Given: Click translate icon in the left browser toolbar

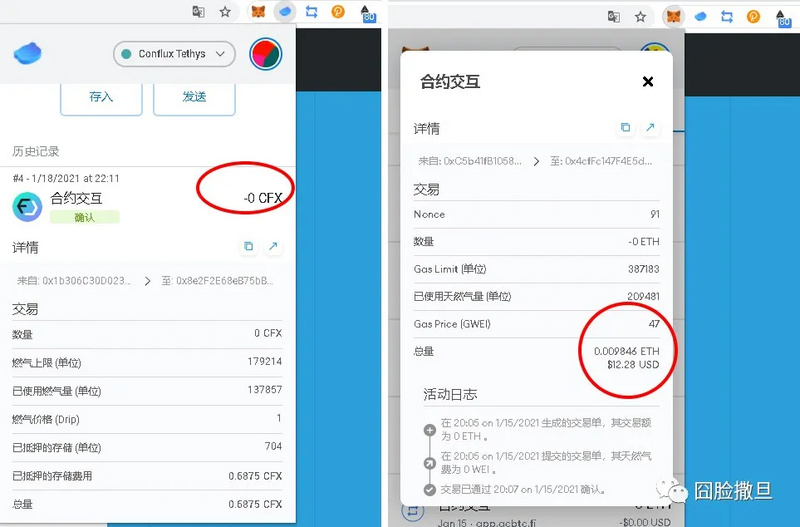Looking at the screenshot, I should click(198, 12).
